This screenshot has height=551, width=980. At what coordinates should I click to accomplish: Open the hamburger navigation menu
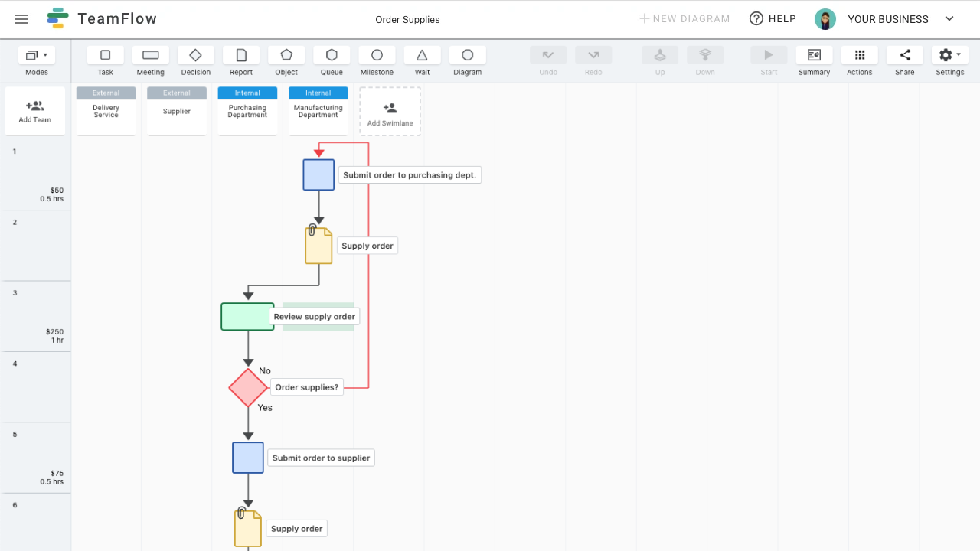21,19
